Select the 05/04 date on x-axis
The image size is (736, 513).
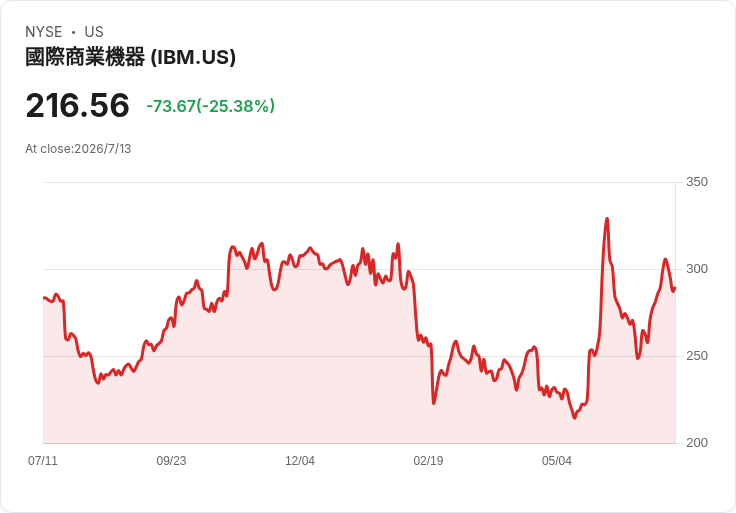557,461
